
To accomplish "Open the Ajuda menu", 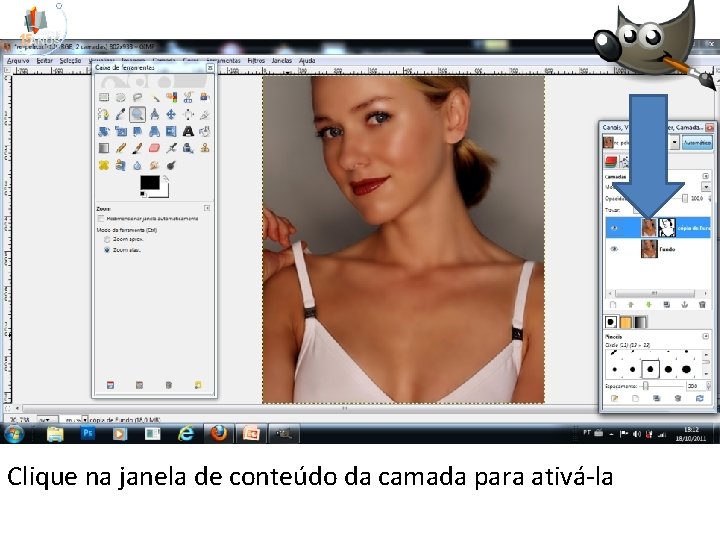I will (307, 60).
